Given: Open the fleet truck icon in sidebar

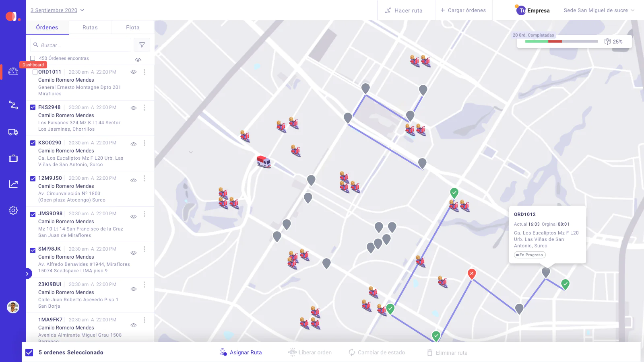Looking at the screenshot, I should click(13, 132).
